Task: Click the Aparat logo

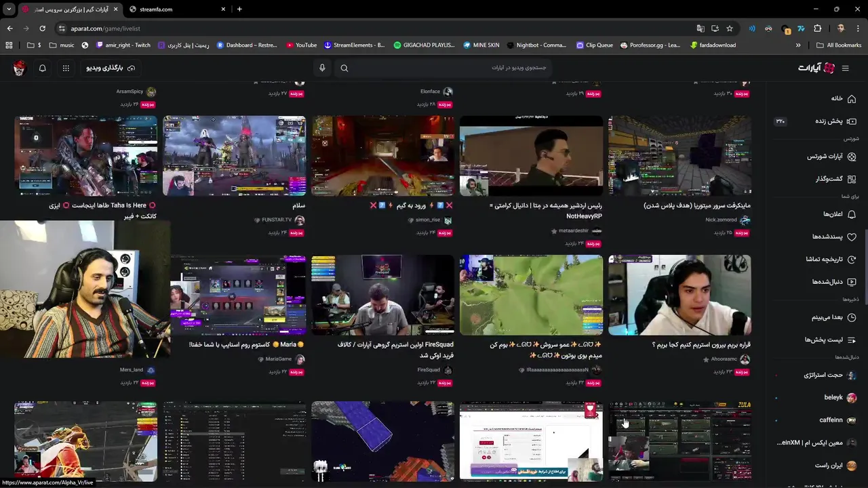Action: coord(816,68)
